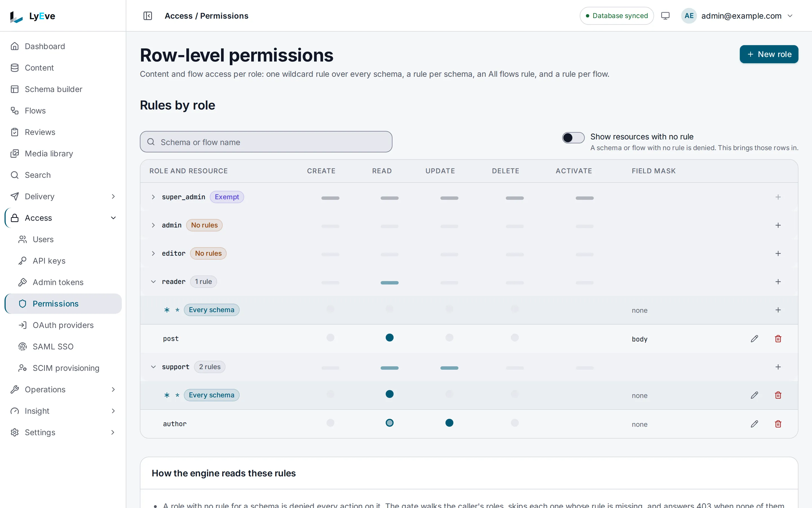Add a rule to support role
The height and width of the screenshot is (508, 812).
click(778, 367)
